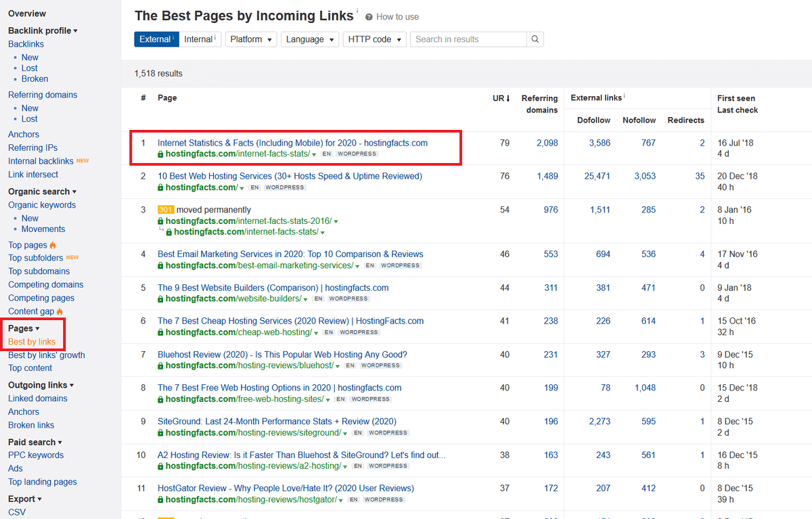This screenshot has height=519, width=812.
Task: Click the 301 redirect badge in row 3
Action: pos(166,210)
